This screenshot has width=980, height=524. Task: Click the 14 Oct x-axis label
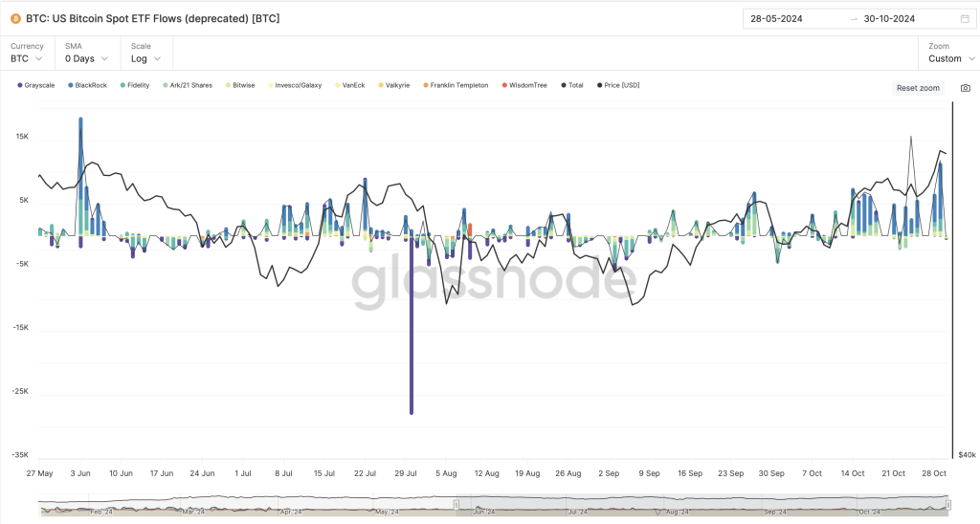click(x=853, y=473)
